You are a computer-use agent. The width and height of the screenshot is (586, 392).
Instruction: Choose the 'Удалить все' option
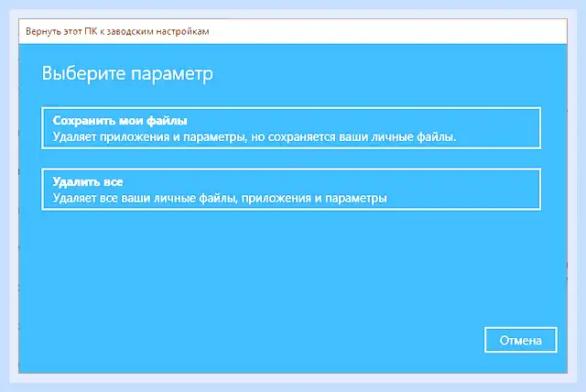pos(291,189)
